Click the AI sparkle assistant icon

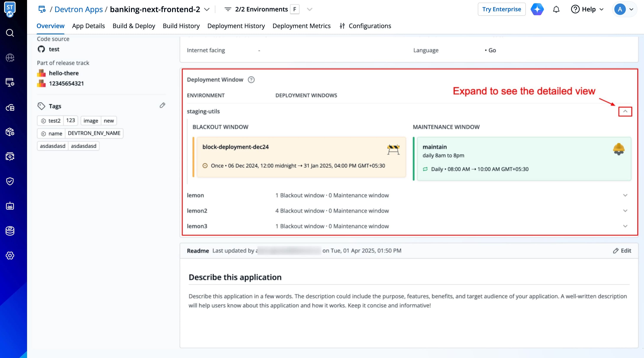537,9
